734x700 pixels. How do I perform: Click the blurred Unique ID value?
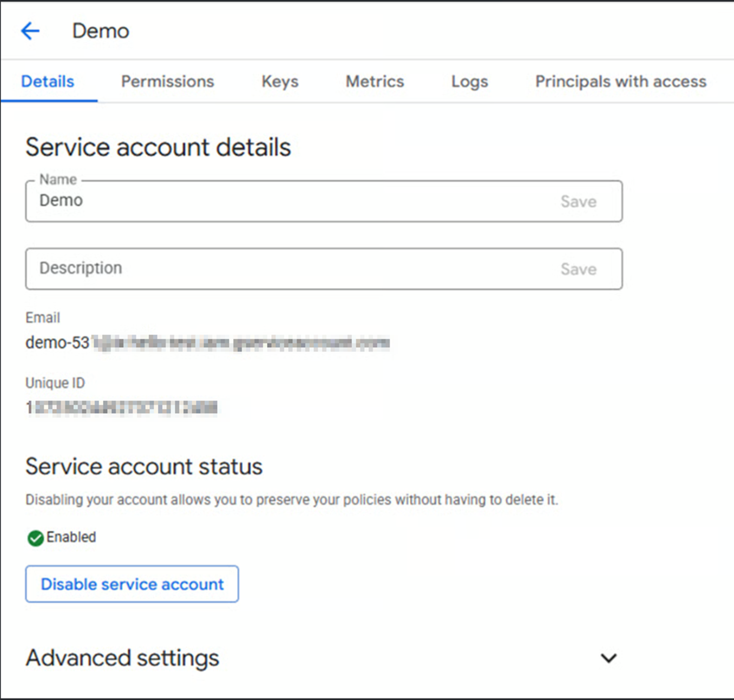click(122, 408)
